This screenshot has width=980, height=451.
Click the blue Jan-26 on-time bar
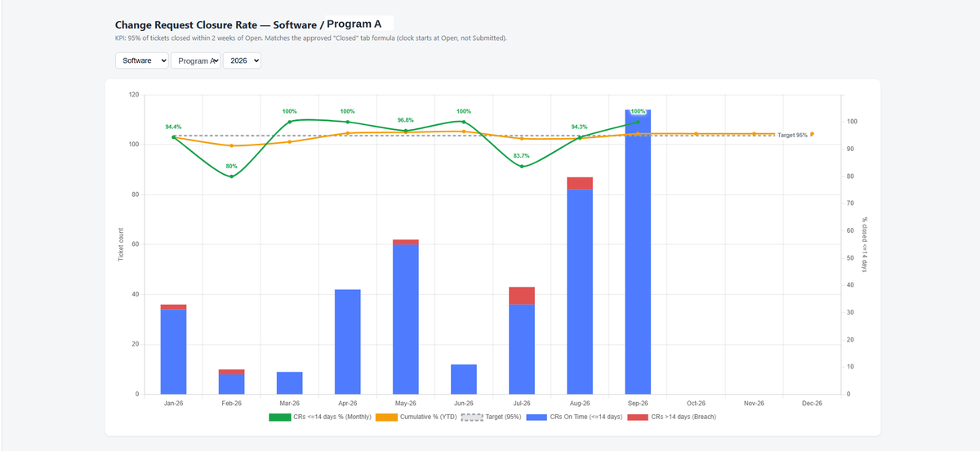[x=173, y=352]
